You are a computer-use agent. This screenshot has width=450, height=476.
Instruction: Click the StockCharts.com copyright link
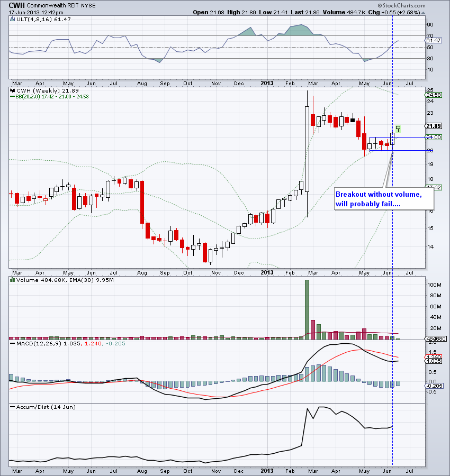(401, 5)
